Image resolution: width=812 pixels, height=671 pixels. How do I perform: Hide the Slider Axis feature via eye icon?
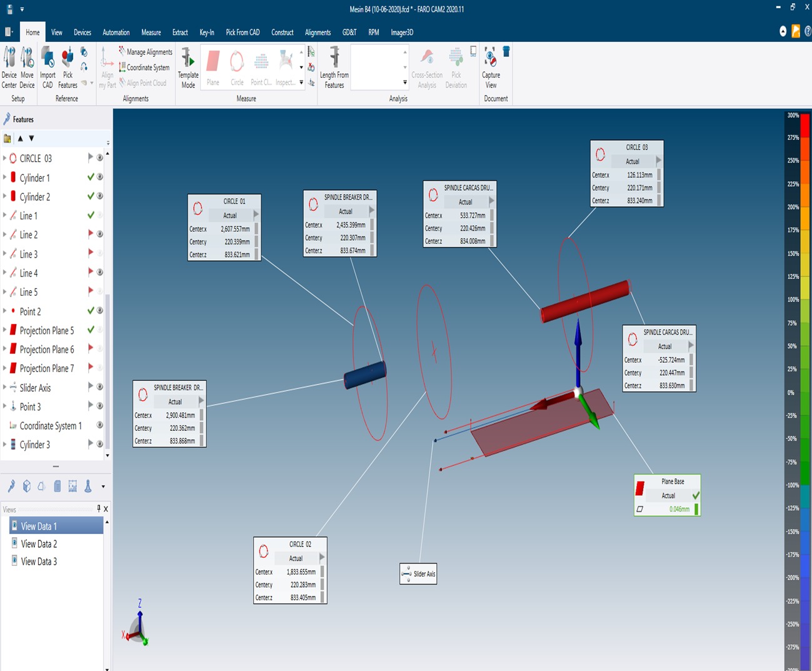tap(99, 387)
